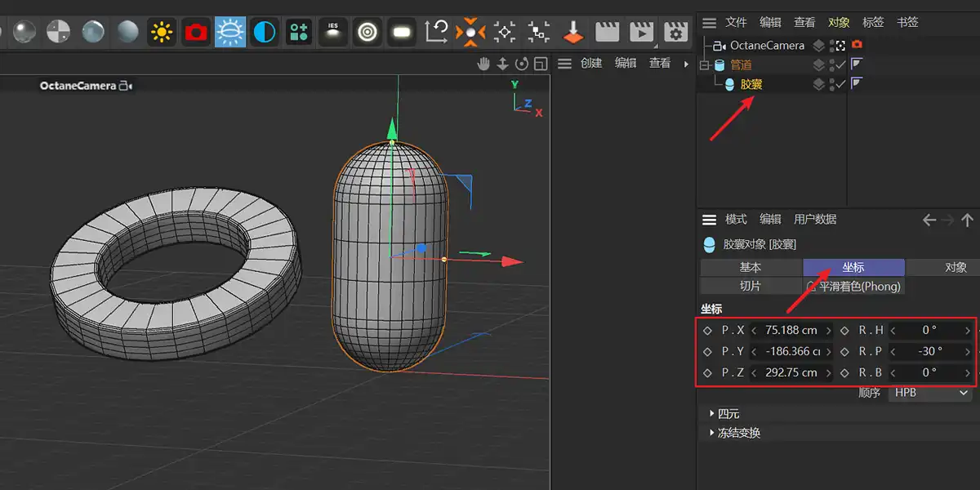Click the Octane daylight sun icon

point(162,32)
